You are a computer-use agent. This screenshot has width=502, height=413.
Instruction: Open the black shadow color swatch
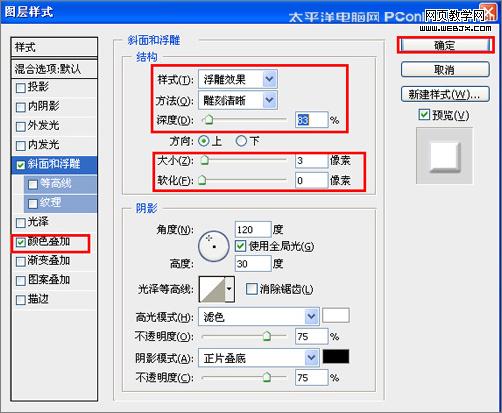[x=336, y=356]
